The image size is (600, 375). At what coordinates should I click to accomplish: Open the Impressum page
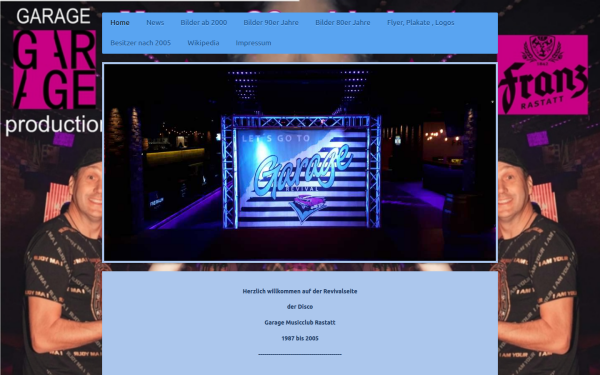[x=253, y=43]
